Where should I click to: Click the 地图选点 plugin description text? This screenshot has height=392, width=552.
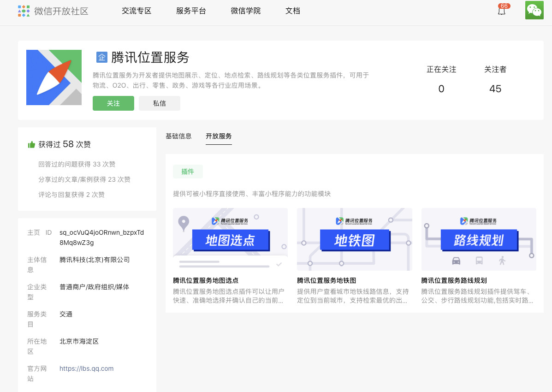pos(228,296)
